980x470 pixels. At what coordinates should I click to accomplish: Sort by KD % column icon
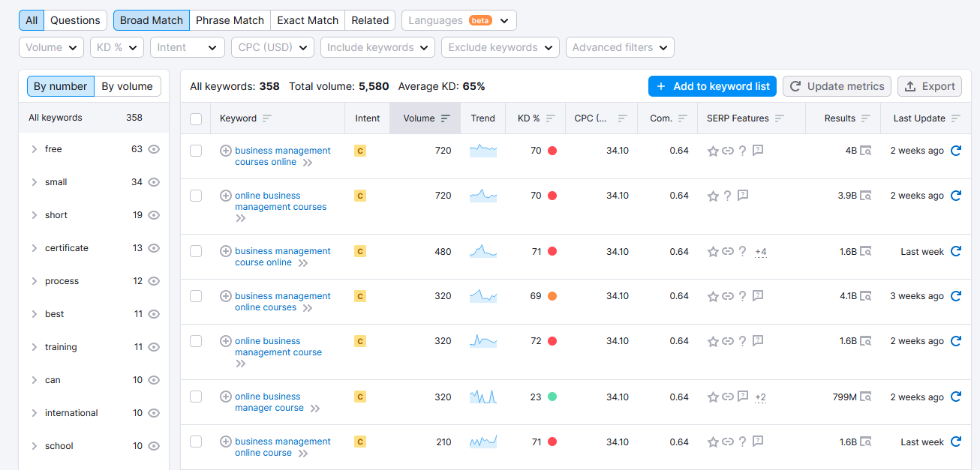click(x=551, y=118)
